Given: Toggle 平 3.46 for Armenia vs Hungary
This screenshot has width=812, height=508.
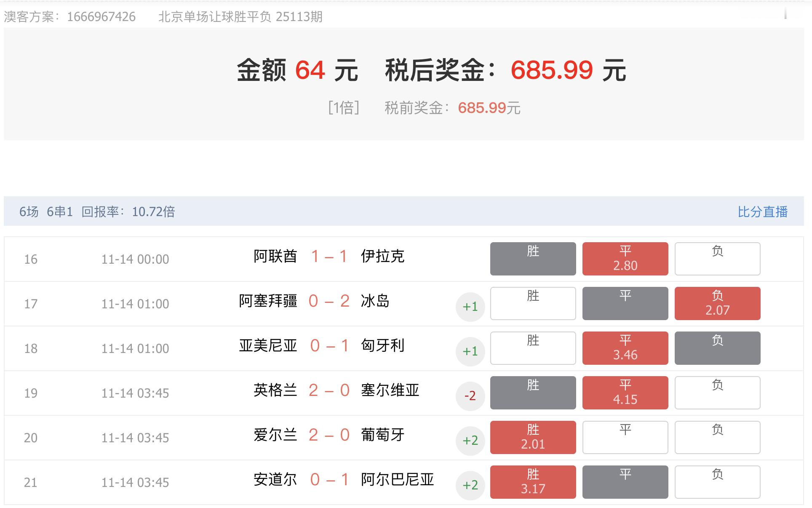Looking at the screenshot, I should [x=625, y=348].
